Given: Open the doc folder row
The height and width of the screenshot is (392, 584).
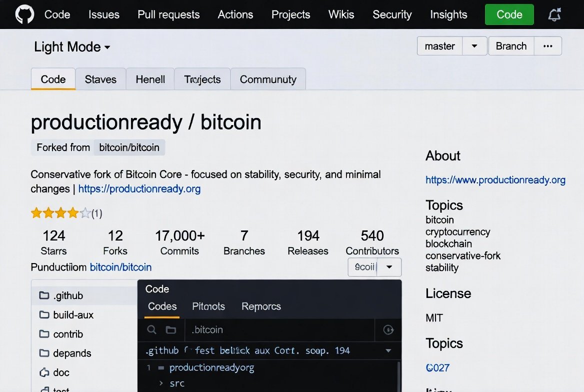Looking at the screenshot, I should point(84,372).
